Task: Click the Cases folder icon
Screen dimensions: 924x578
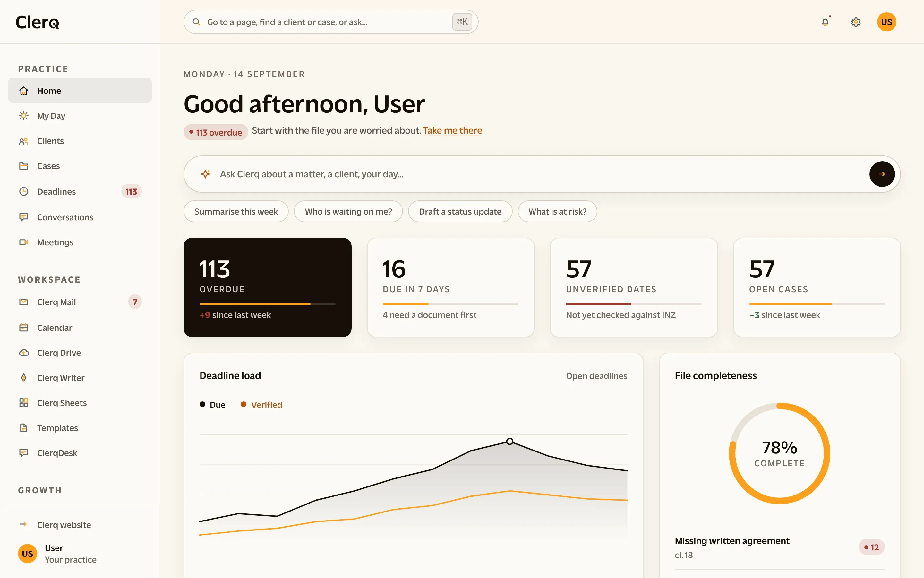Action: (24, 166)
